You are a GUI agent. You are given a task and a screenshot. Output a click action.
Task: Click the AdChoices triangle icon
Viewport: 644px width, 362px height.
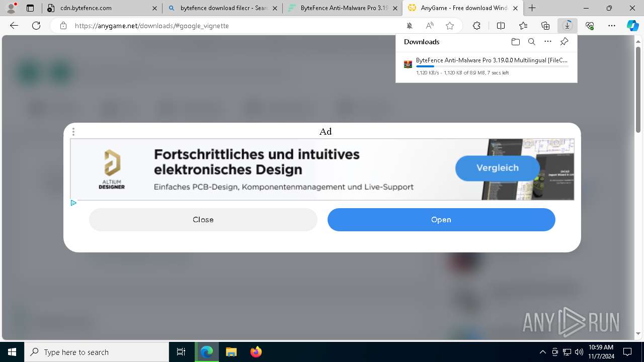[73, 203]
